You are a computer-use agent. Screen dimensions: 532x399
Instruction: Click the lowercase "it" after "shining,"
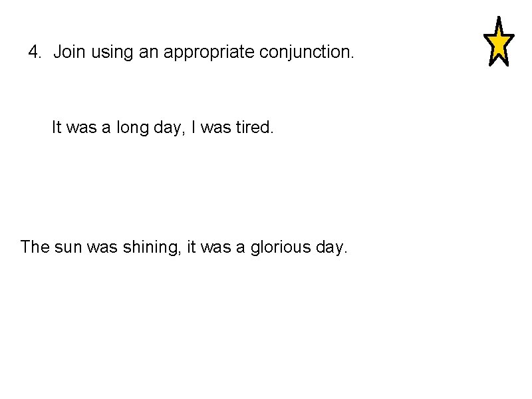(192, 246)
